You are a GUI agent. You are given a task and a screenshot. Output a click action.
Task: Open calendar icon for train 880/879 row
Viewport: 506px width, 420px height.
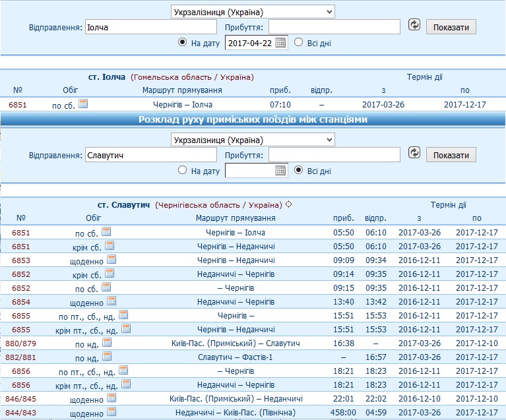click(x=107, y=343)
